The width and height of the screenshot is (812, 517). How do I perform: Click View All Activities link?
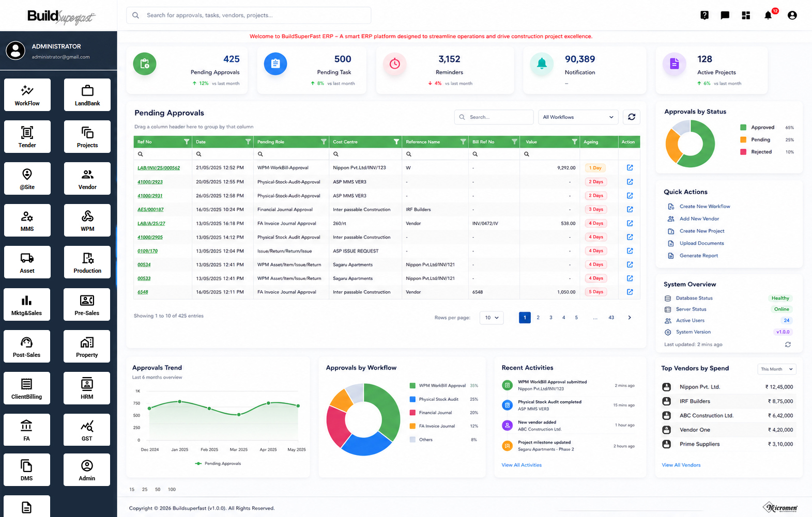coord(522,465)
